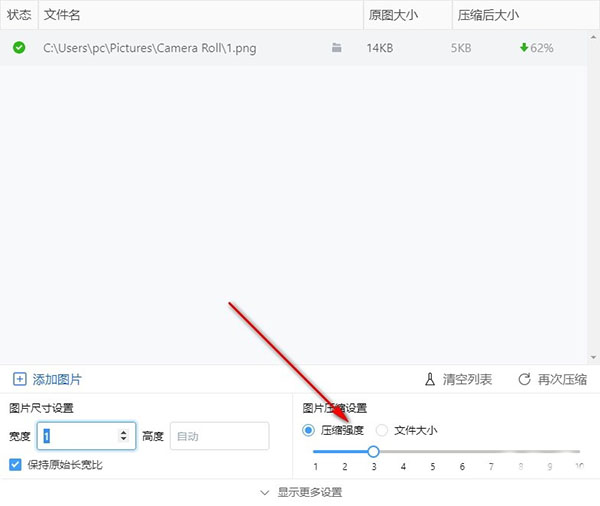Image resolution: width=600 pixels, height=506 pixels.
Task: Open the folder icon in the 1.png row
Action: click(337, 47)
